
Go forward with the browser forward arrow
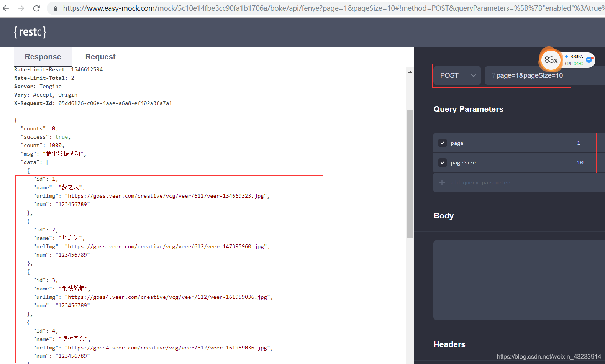click(x=21, y=8)
